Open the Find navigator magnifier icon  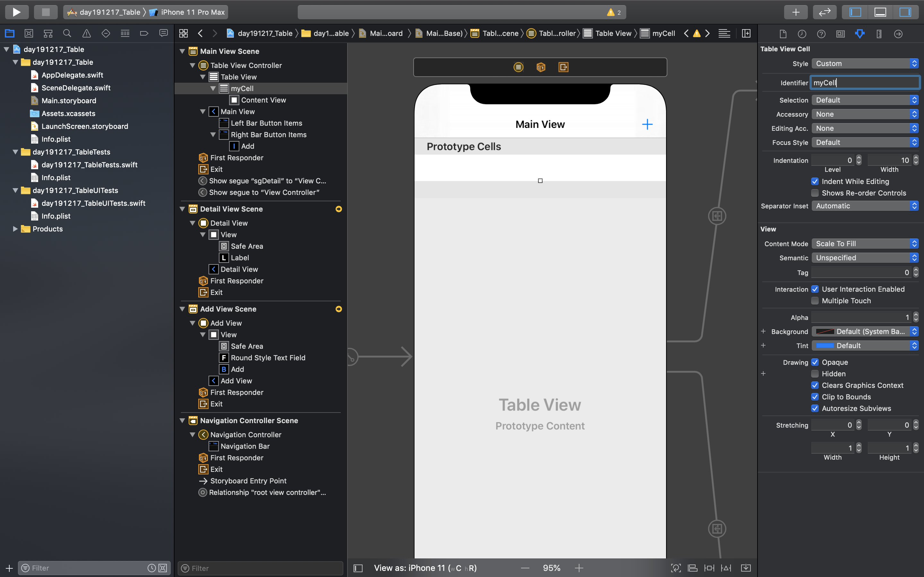67,34
